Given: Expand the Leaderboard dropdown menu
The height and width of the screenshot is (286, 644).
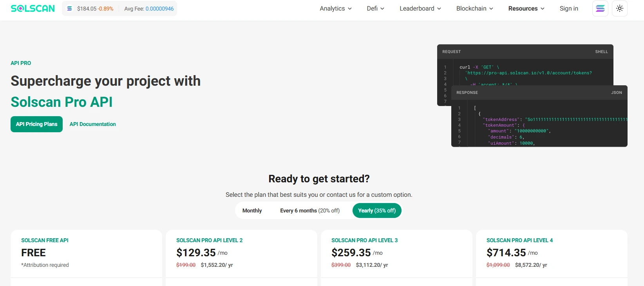Looking at the screenshot, I should click(x=420, y=9).
